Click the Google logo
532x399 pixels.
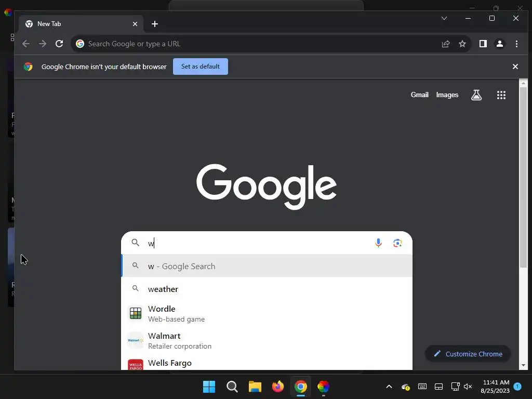pos(267,187)
